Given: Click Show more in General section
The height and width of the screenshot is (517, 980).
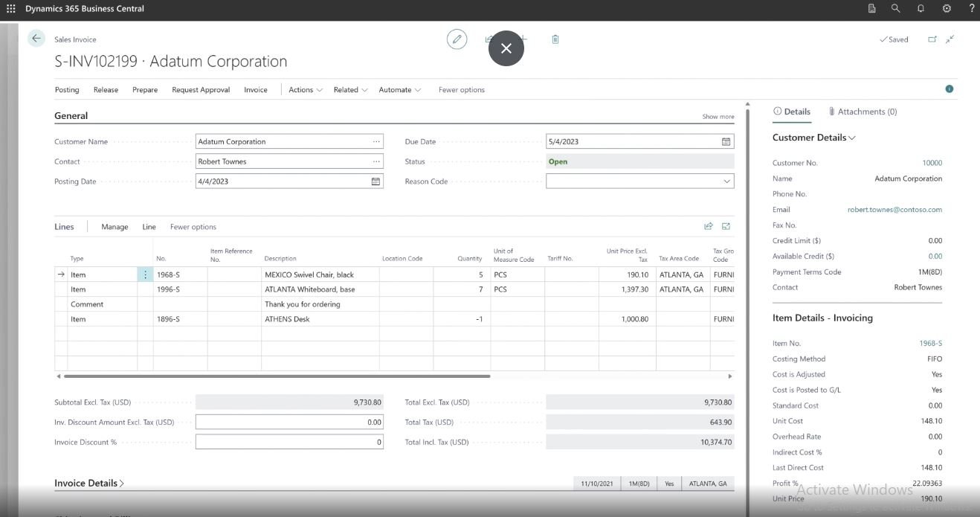Looking at the screenshot, I should (718, 117).
